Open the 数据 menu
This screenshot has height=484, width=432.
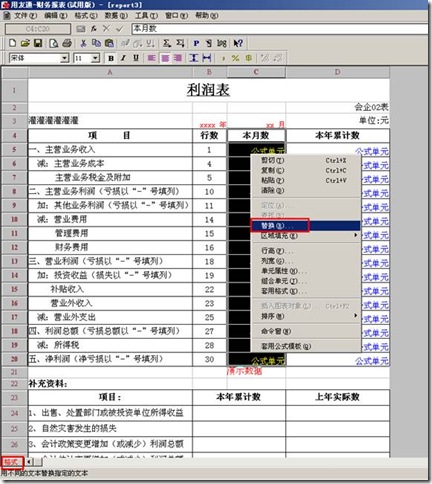[x=116, y=16]
